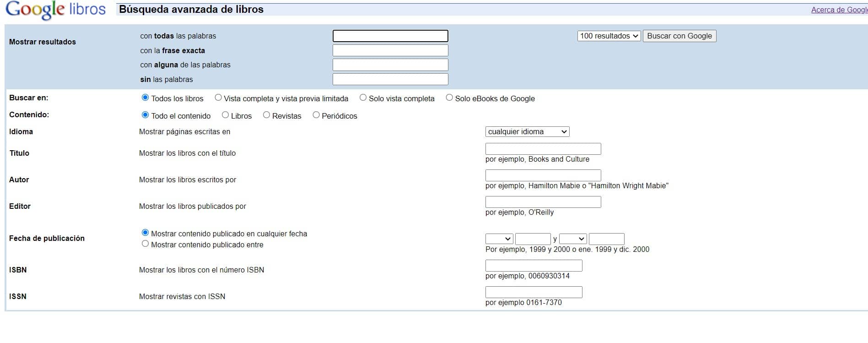Click the Autor row label
Screen dimensions: 868x343
(x=19, y=180)
